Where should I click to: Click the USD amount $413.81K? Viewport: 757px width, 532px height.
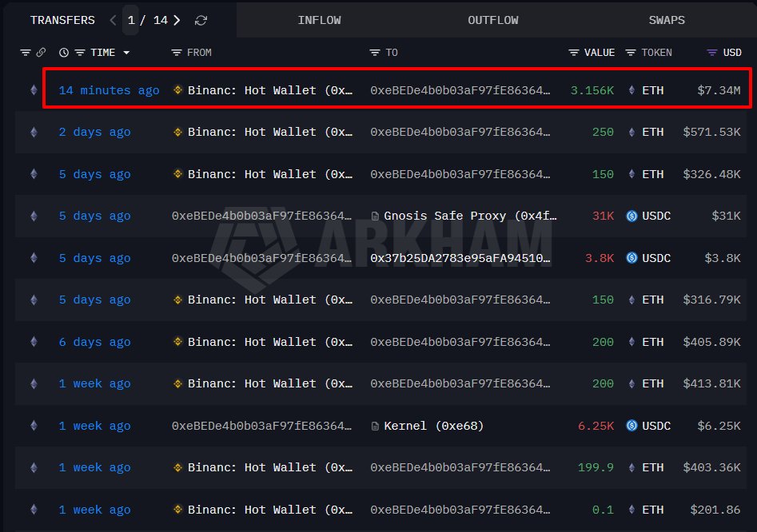coord(711,384)
